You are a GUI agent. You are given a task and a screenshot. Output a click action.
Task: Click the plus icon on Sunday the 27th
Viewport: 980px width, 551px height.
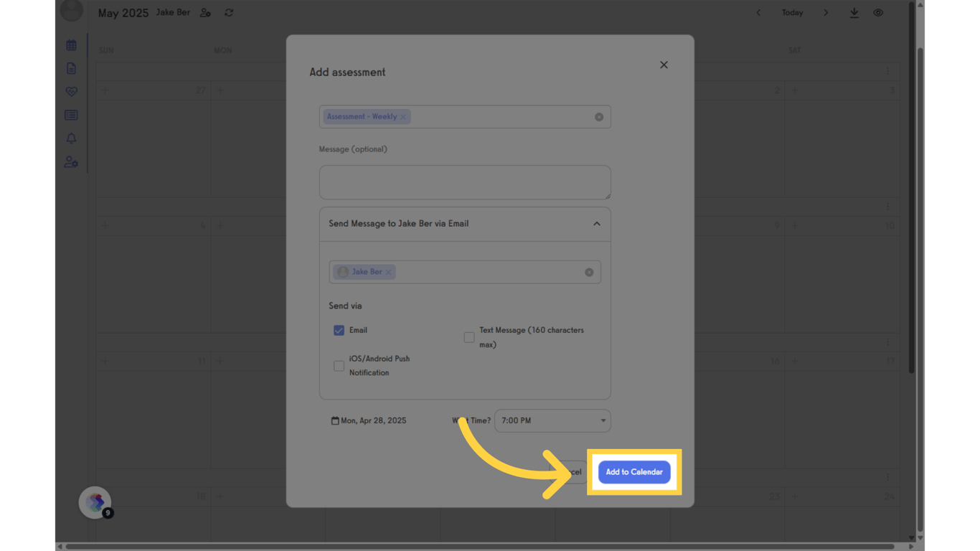(105, 90)
